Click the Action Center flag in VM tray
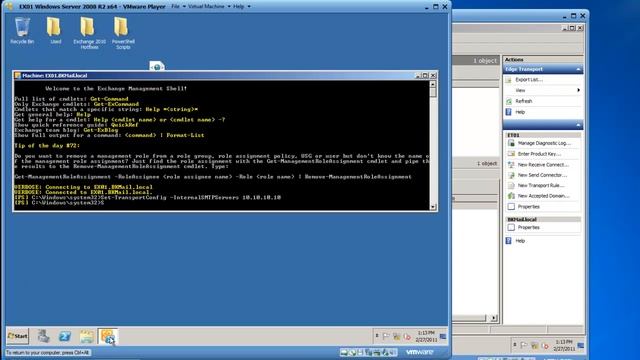 click(x=386, y=336)
